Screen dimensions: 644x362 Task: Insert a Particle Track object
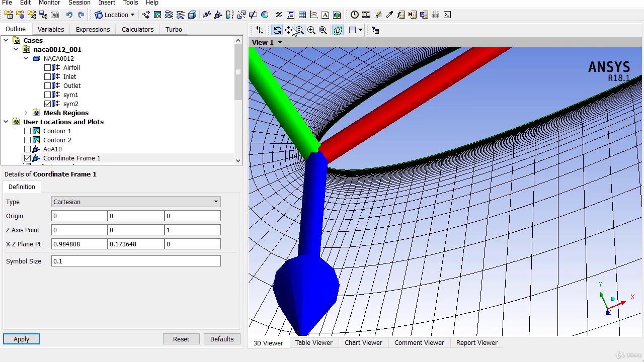[180, 15]
